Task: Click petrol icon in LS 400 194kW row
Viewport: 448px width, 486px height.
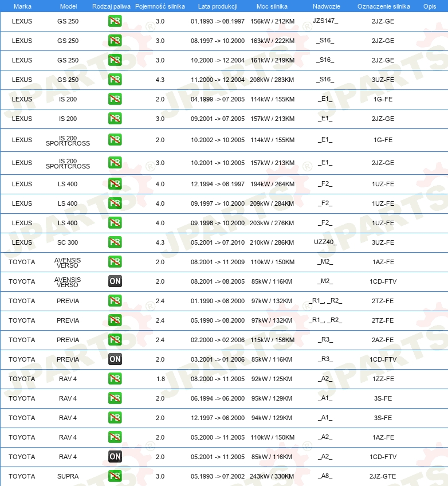Action: pos(115,184)
